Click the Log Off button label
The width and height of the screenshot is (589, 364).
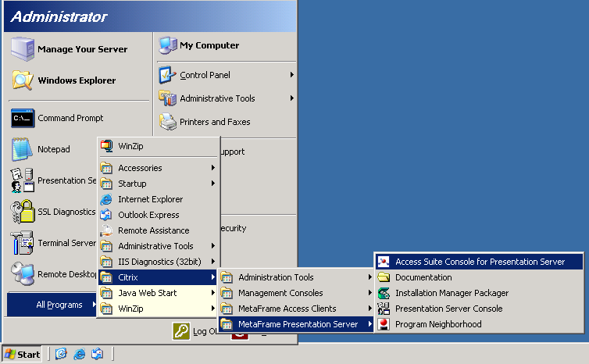coord(205,331)
